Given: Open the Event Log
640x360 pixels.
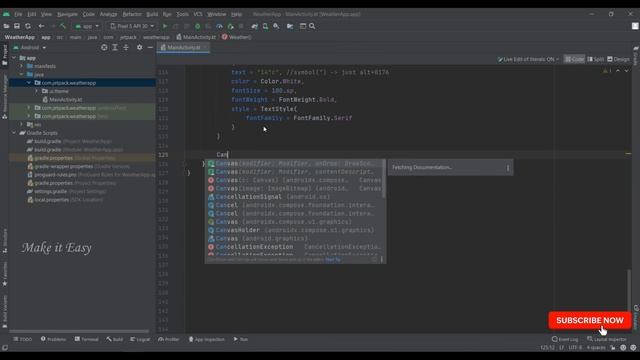Looking at the screenshot, I should point(565,339).
